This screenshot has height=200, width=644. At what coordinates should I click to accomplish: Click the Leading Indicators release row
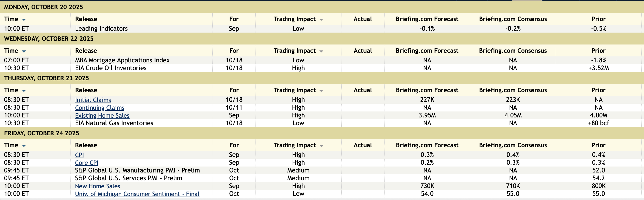101,28
